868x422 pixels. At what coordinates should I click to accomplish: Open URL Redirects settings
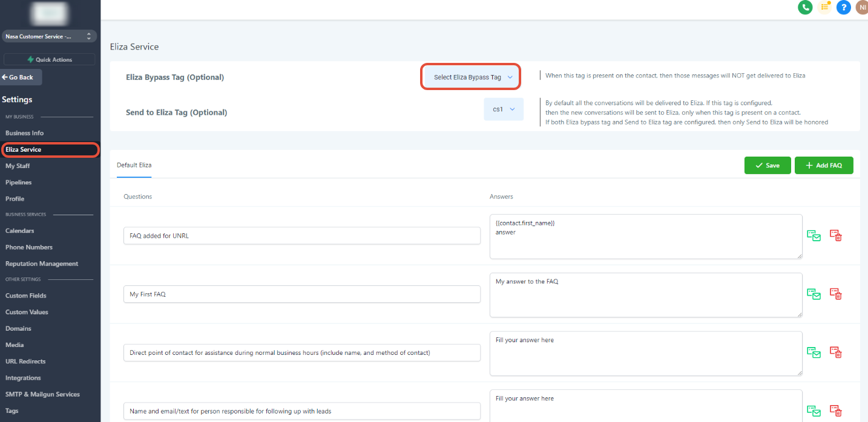(x=25, y=362)
